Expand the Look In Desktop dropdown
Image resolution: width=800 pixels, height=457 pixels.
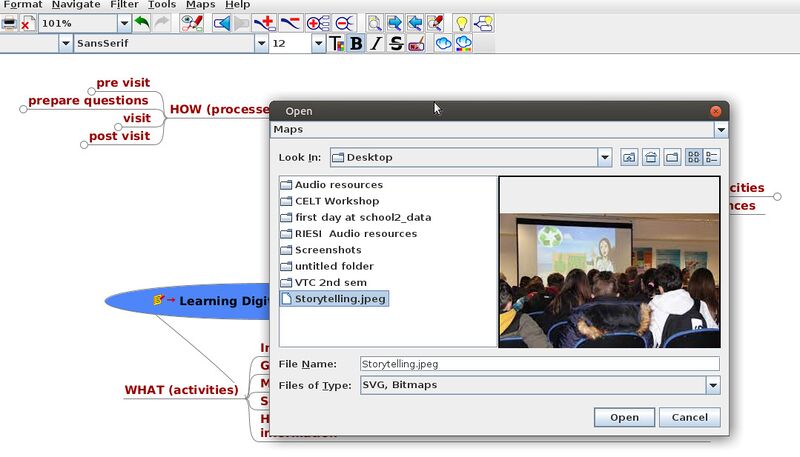click(605, 158)
